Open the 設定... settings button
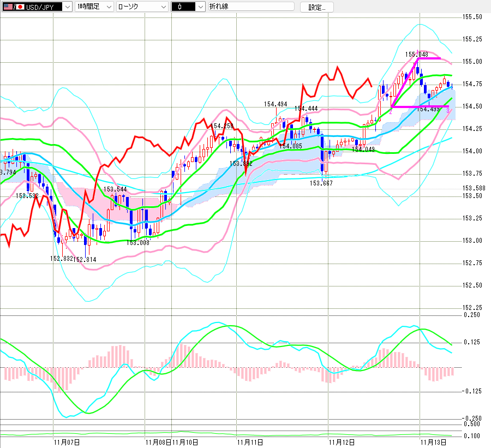 tap(316, 7)
